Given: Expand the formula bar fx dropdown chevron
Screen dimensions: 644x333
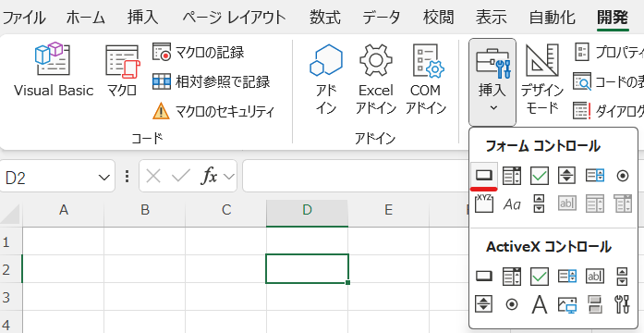Looking at the screenshot, I should coord(229,178).
